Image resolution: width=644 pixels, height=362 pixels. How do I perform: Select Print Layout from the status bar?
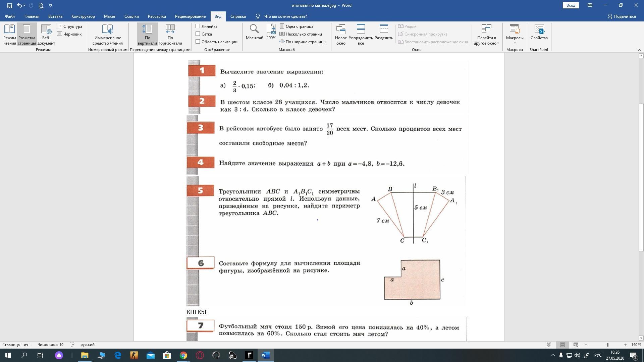(562, 345)
